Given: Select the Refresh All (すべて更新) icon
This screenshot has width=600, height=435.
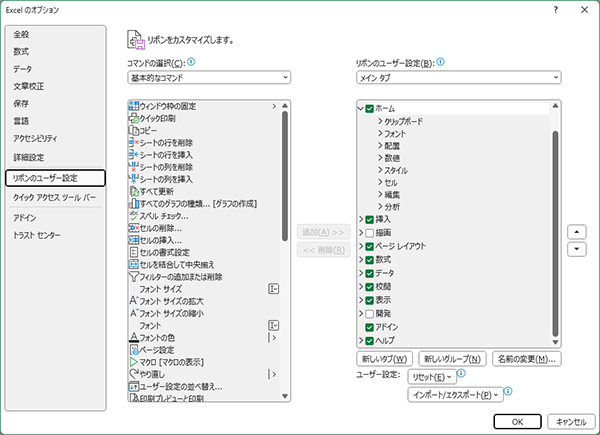Looking at the screenshot, I should [x=134, y=191].
